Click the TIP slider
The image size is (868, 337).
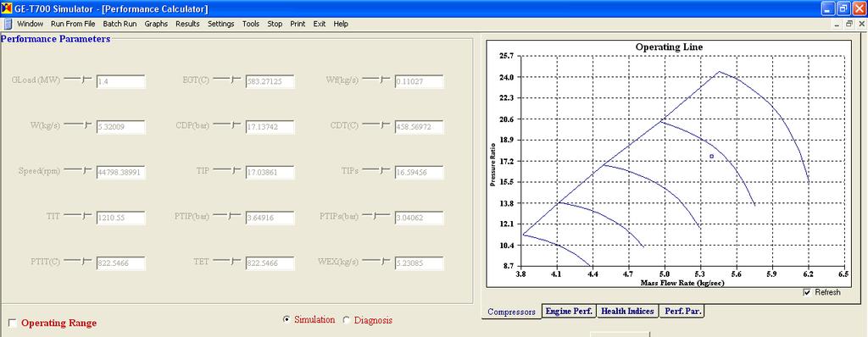pos(227,170)
